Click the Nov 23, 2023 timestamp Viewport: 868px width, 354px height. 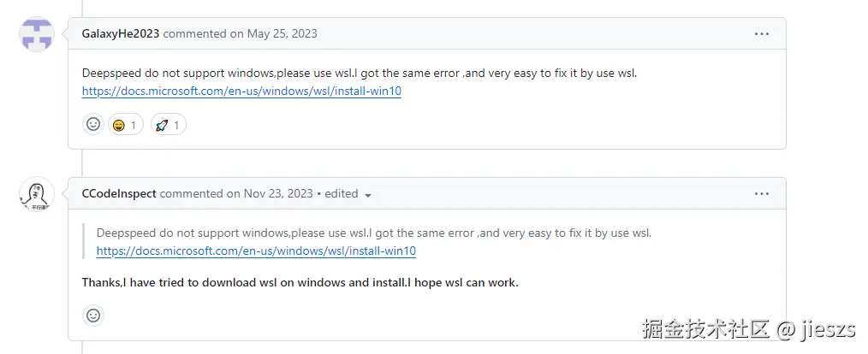click(x=279, y=194)
